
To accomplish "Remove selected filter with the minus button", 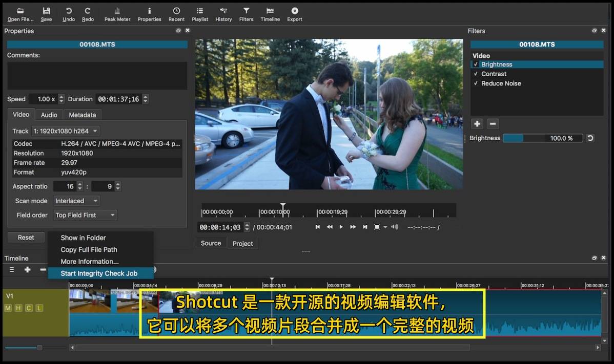I will [493, 123].
